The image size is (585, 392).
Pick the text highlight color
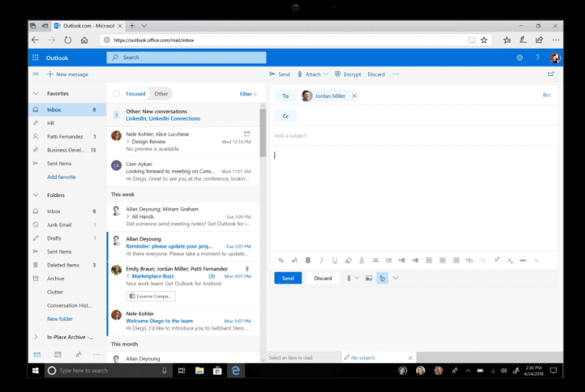(348, 260)
